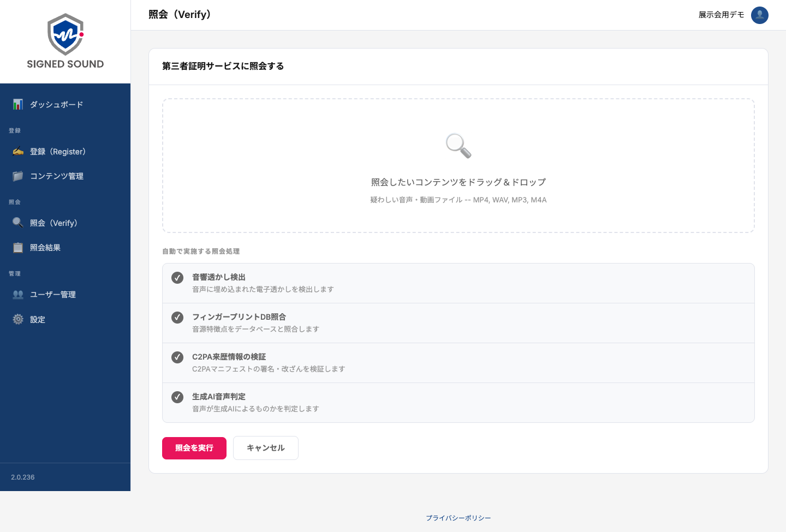This screenshot has height=532, width=786.
Task: Click the version number 2.0.236
Action: click(x=23, y=477)
